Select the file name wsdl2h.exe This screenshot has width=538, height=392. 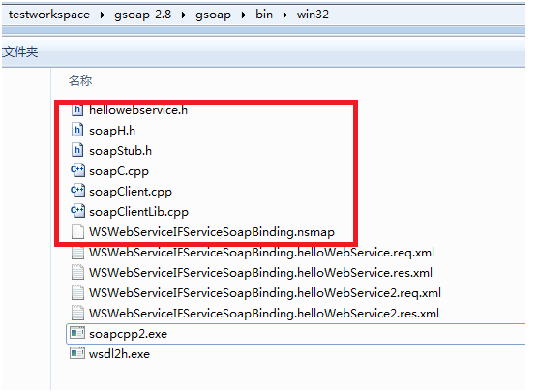point(119,354)
